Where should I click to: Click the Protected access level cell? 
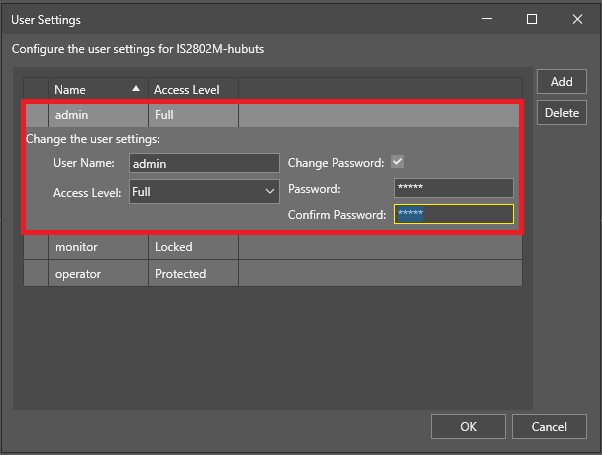192,274
